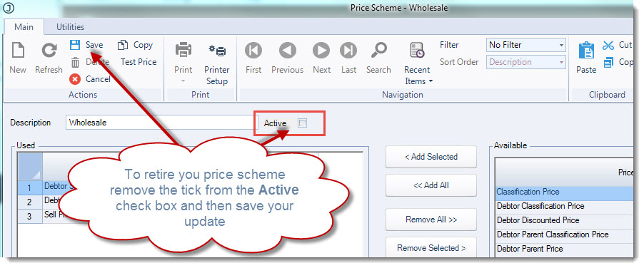Click the Search magnifier icon
This screenshot has width=644, height=268.
tap(378, 51)
